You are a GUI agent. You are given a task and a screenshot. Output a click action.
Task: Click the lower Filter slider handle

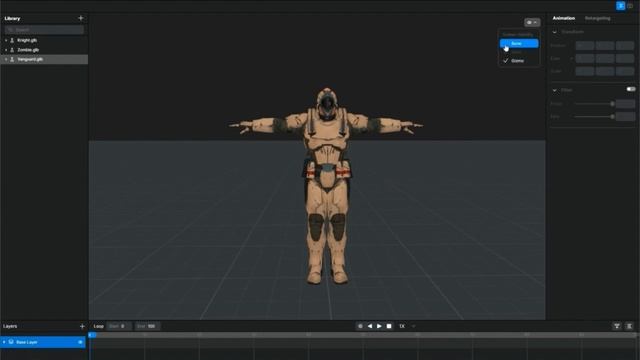tap(612, 117)
